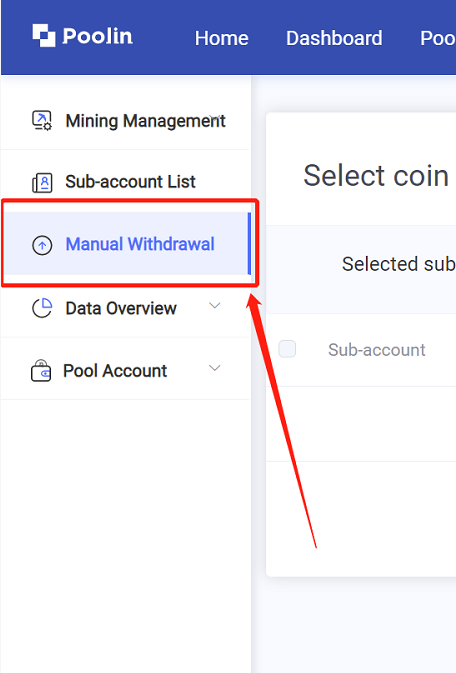Screen dimensions: 456x673
Task: Click the Pool Account sidebar label
Action: coord(115,371)
